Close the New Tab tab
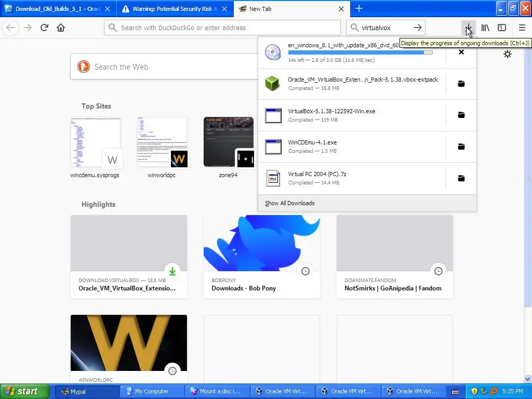 click(341, 9)
